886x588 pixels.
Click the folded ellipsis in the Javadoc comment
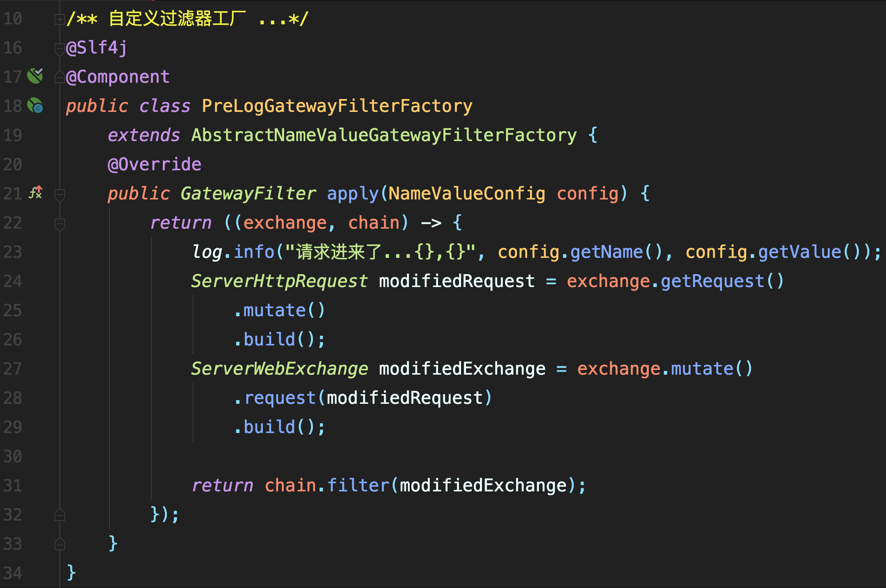[x=272, y=19]
